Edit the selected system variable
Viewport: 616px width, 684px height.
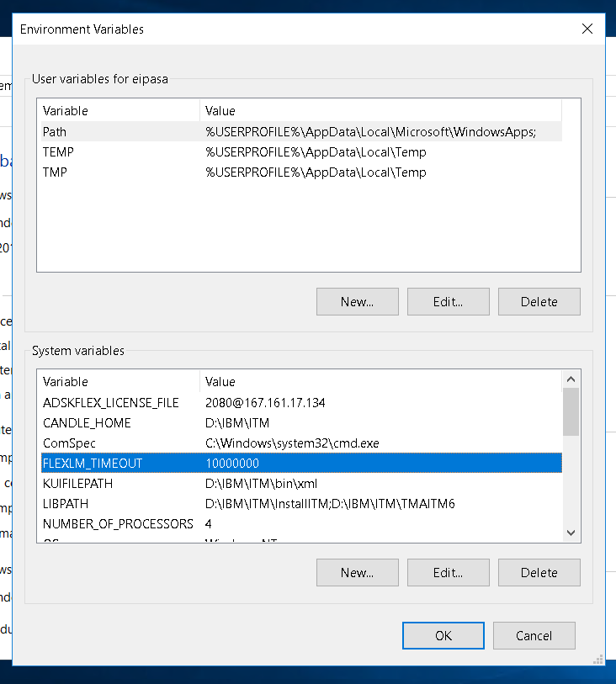pos(449,573)
